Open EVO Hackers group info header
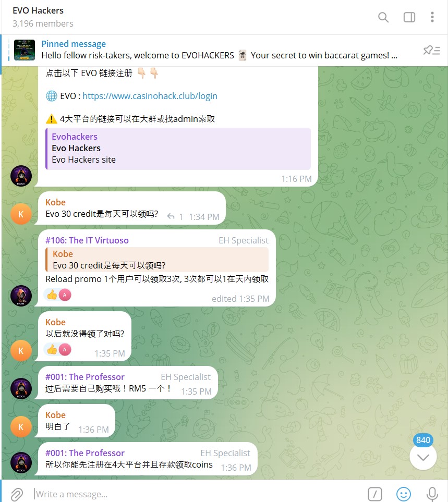The width and height of the screenshot is (448, 502). (x=43, y=17)
